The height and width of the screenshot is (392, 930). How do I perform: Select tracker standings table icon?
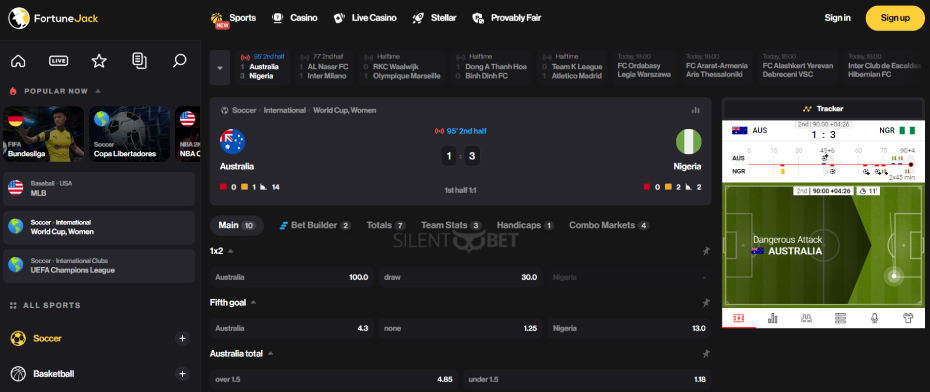coord(840,318)
